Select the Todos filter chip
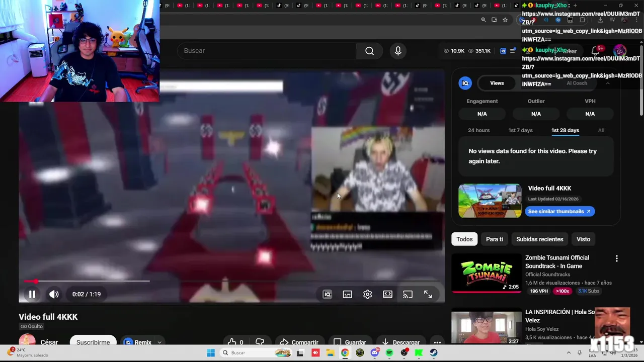644x362 pixels. 464,239
